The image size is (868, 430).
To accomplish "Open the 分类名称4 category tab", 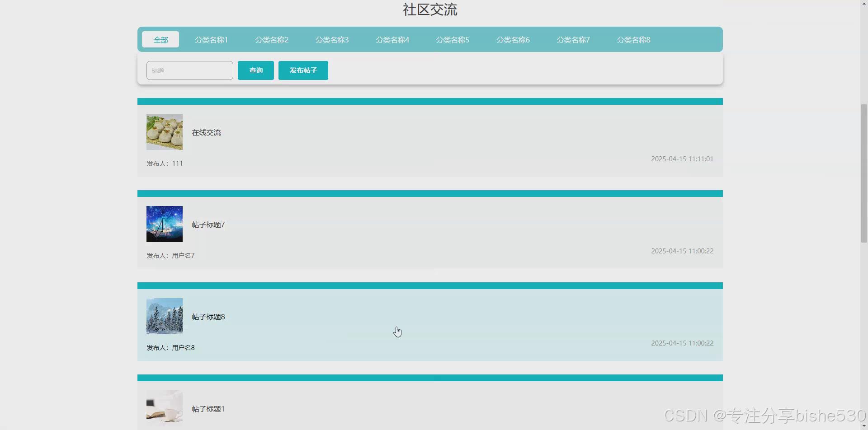I will (392, 40).
